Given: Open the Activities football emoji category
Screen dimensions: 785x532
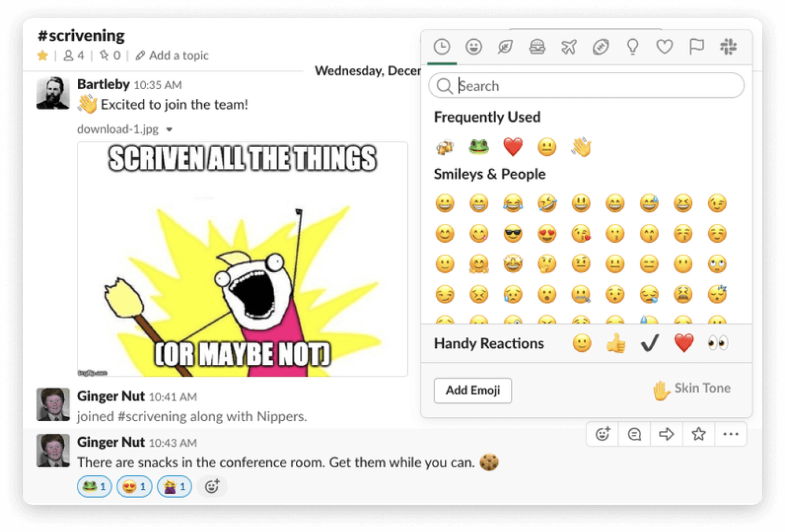Looking at the screenshot, I should click(x=601, y=47).
